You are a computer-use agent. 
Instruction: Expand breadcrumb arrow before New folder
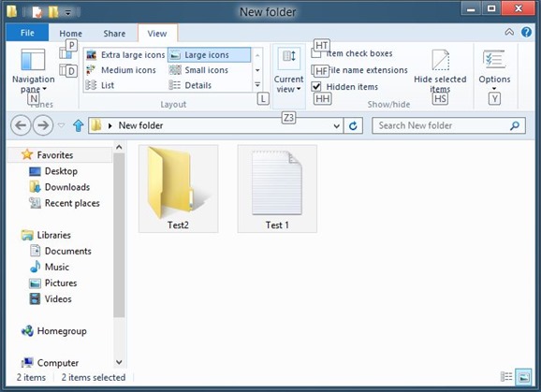[110, 126]
